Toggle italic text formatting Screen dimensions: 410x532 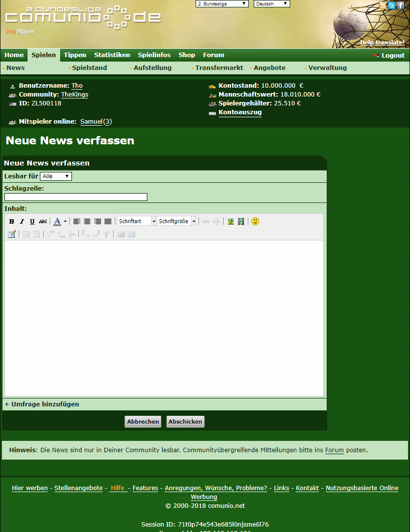pyautogui.click(x=22, y=222)
